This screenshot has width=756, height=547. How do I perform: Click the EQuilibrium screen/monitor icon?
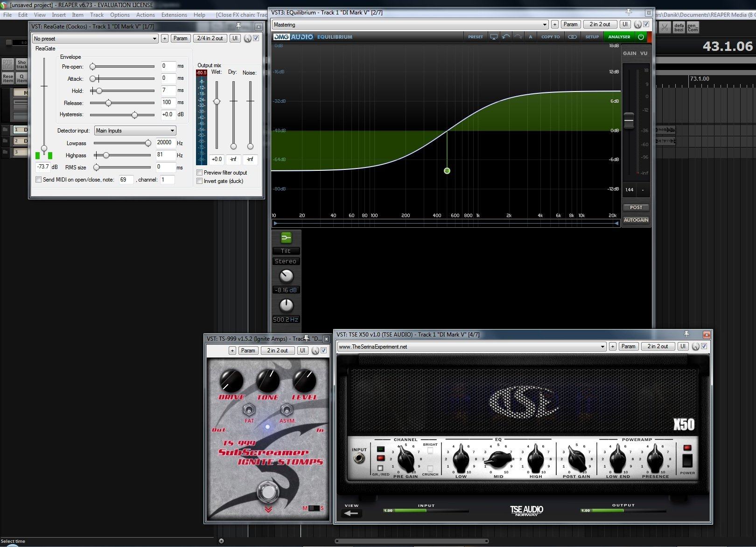(494, 37)
